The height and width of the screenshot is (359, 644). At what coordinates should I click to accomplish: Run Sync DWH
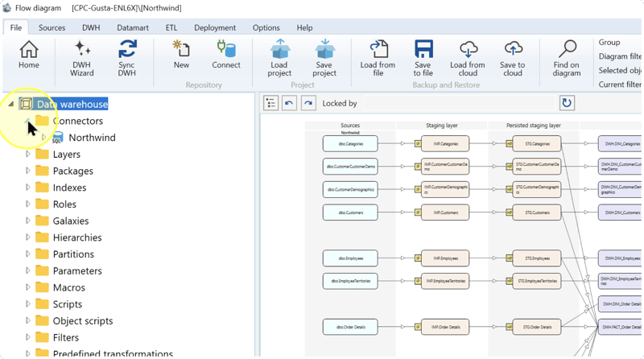point(127,58)
